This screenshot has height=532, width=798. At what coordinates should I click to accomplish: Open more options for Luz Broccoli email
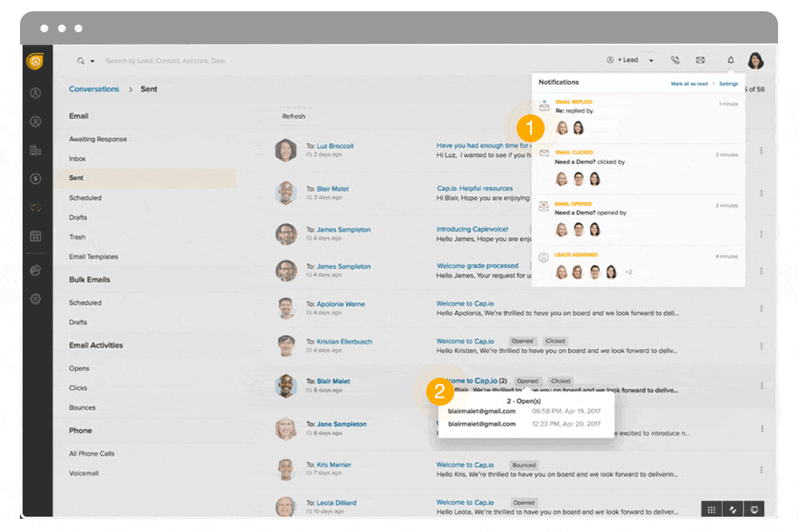click(761, 151)
